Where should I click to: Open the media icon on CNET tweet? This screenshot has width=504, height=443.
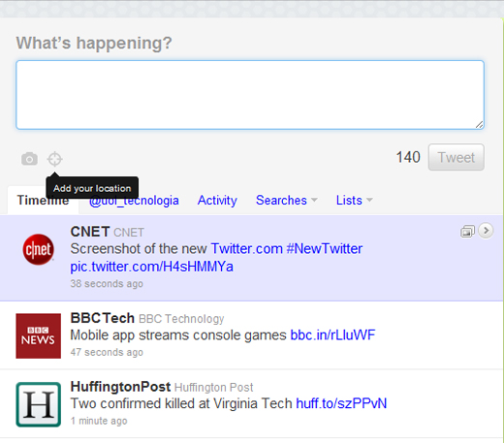[467, 232]
